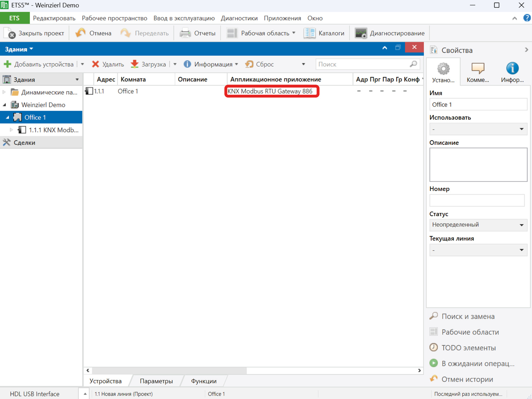Click the Close Project icon
Image resolution: width=532 pixels, height=399 pixels.
click(10, 33)
